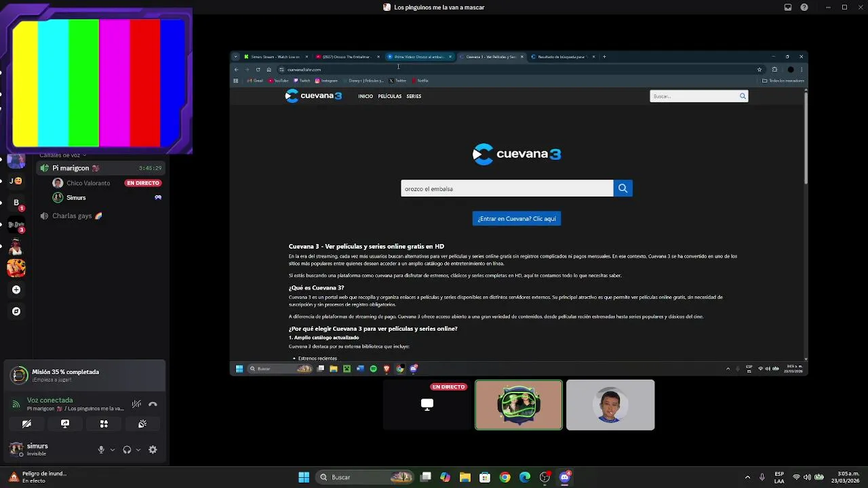Open Instagram bookmark in bookmarks bar

[x=326, y=81]
